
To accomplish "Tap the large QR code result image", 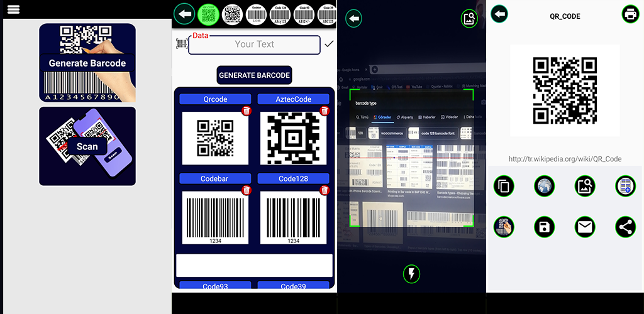I will [x=565, y=90].
